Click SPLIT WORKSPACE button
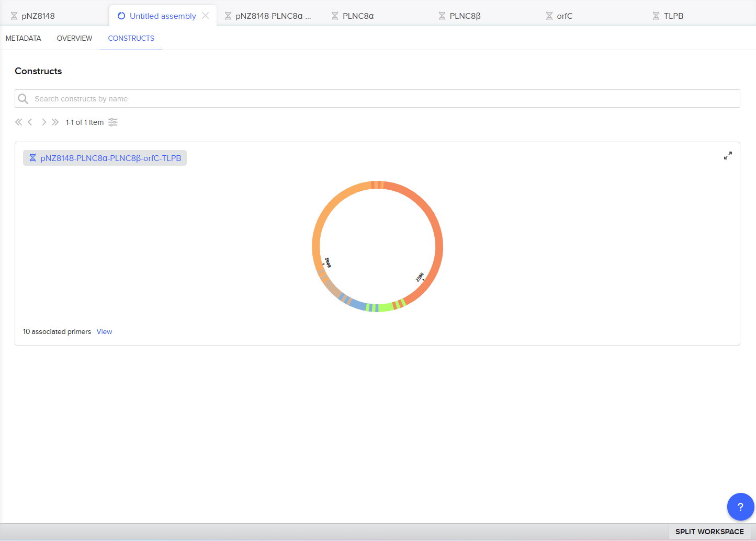756x541 pixels. coord(709,532)
